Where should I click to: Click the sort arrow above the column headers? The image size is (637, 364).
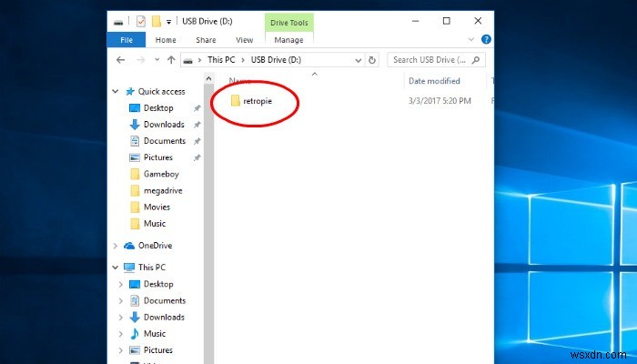(x=315, y=74)
